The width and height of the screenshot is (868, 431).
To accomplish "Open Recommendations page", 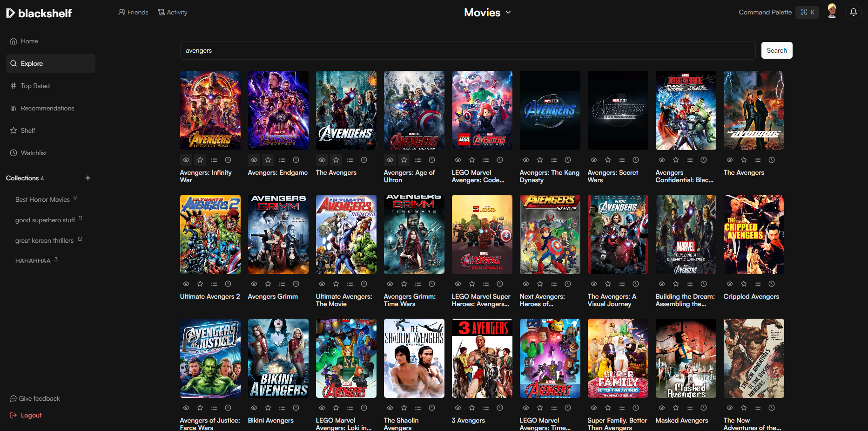I will point(51,108).
